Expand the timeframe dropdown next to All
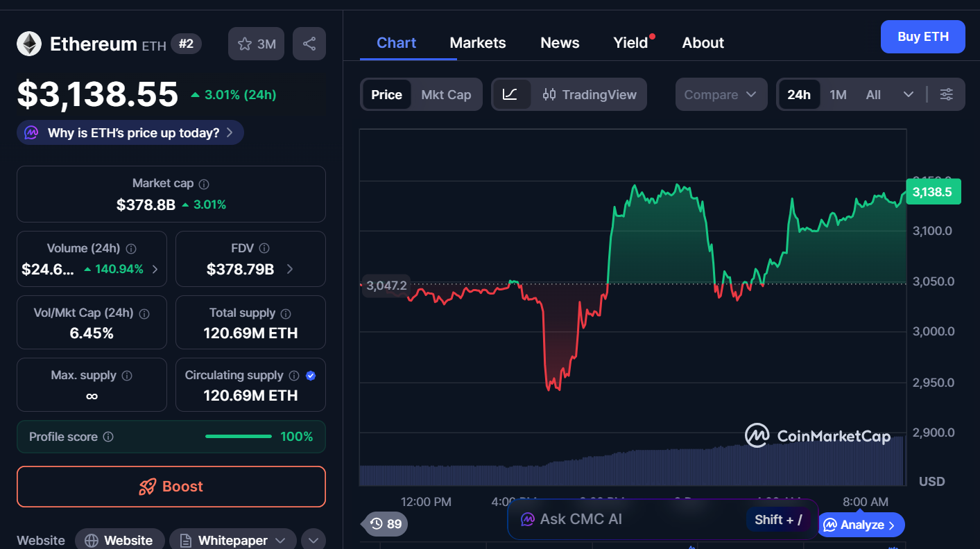Viewport: 980px width, 549px height. pyautogui.click(x=909, y=94)
